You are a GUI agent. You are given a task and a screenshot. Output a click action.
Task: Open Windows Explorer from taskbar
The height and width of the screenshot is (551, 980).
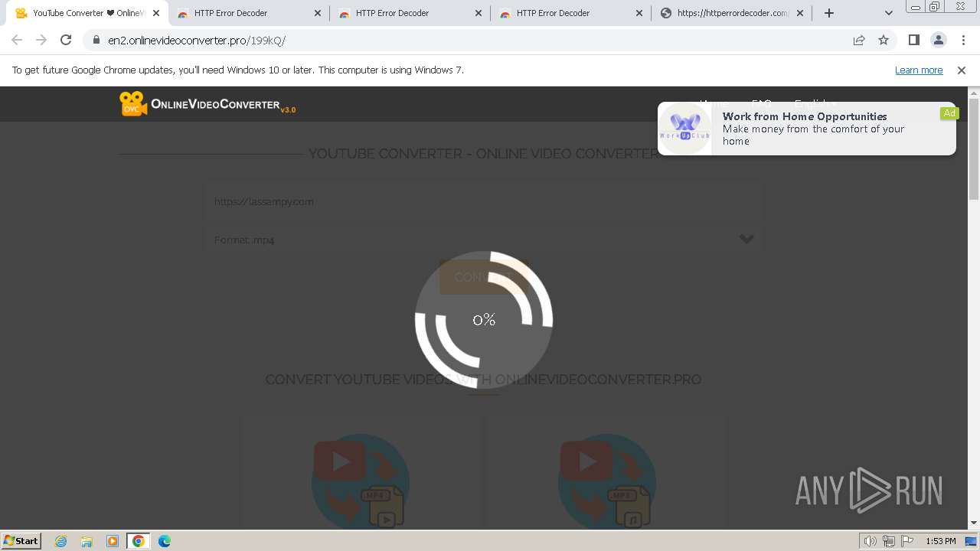pyautogui.click(x=87, y=541)
